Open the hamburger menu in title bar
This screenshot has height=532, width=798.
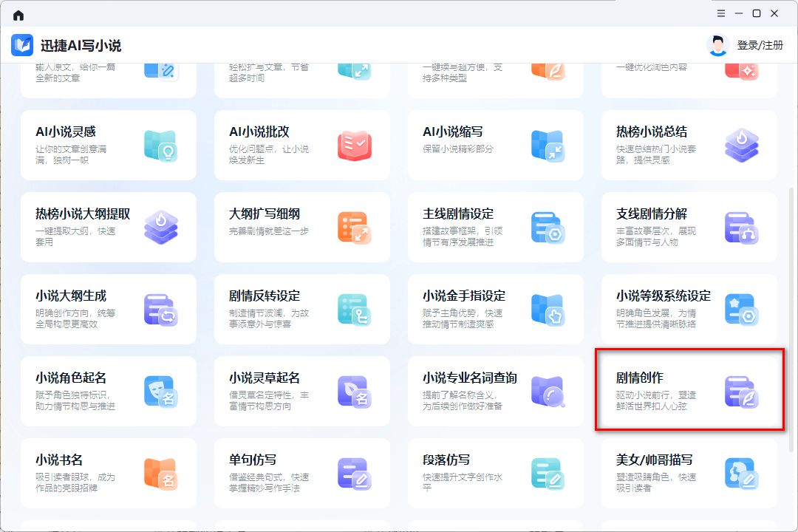720,14
